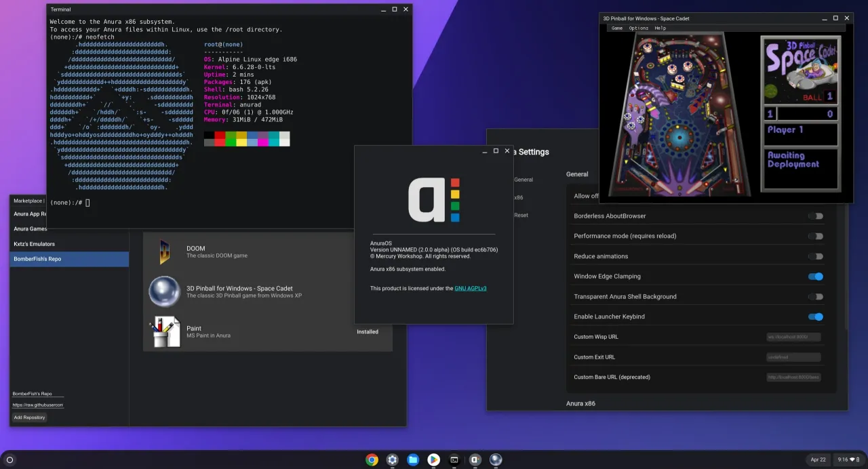Click the Pinball ball icon on the shelf
This screenshot has width=868, height=469.
tap(496, 460)
